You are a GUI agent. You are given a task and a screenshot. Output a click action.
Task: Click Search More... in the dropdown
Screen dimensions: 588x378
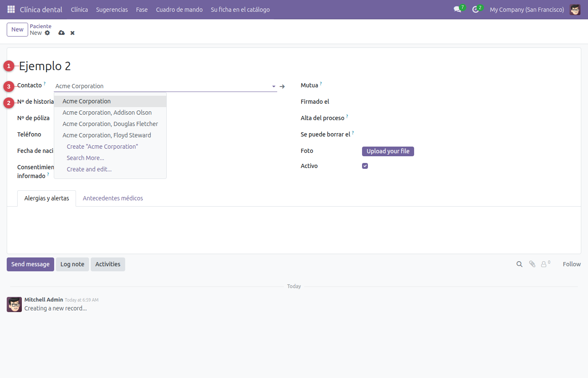(x=110, y=158)
